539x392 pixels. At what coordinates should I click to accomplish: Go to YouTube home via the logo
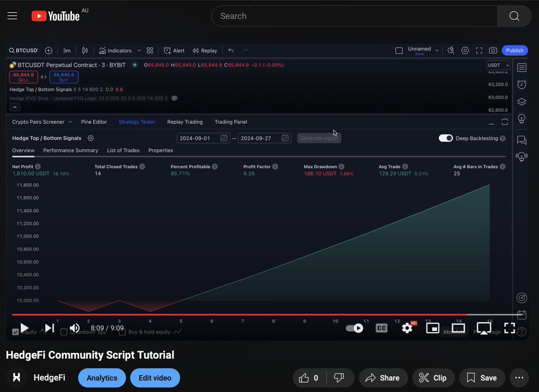tap(55, 16)
